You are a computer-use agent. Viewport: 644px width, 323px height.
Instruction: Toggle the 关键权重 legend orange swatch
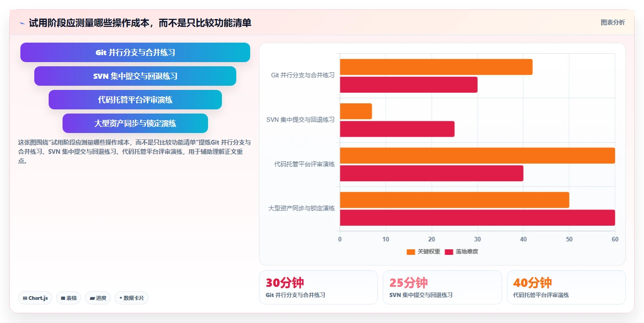click(x=410, y=252)
